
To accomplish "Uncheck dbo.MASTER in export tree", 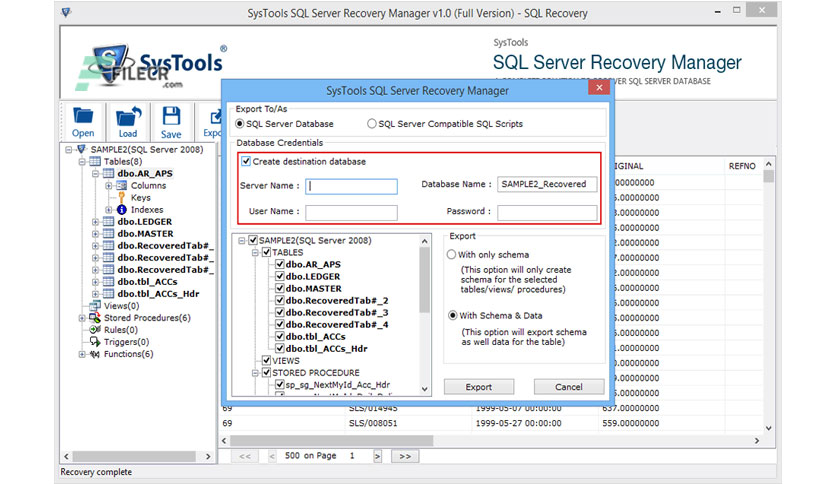I will [x=279, y=288].
